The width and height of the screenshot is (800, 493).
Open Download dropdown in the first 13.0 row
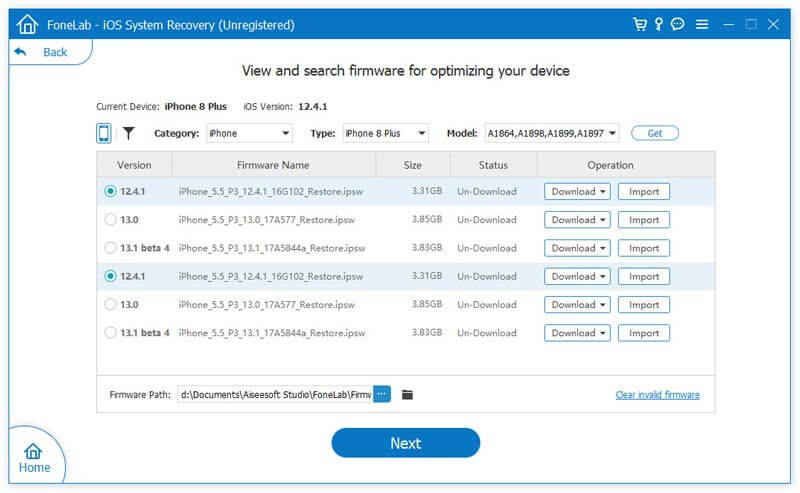tap(577, 220)
